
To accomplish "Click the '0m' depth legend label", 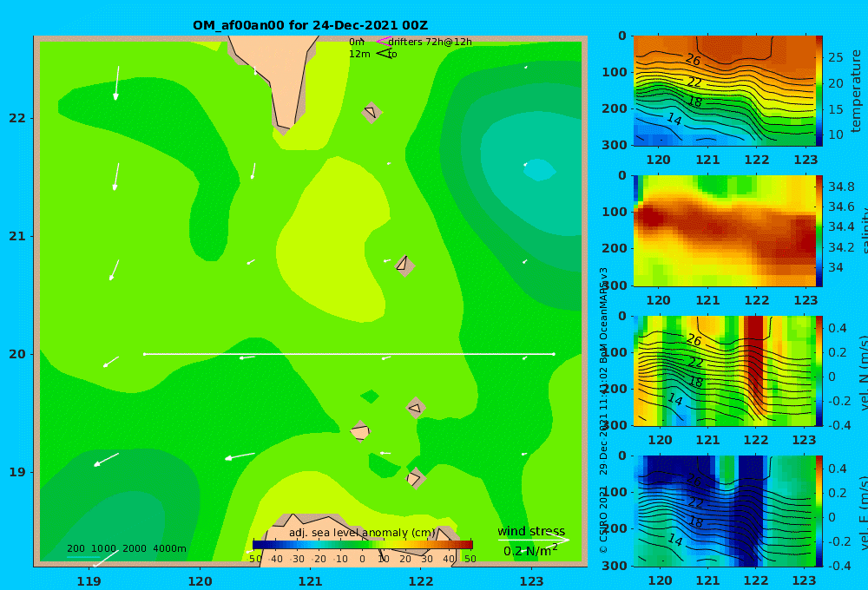I will coord(357,42).
